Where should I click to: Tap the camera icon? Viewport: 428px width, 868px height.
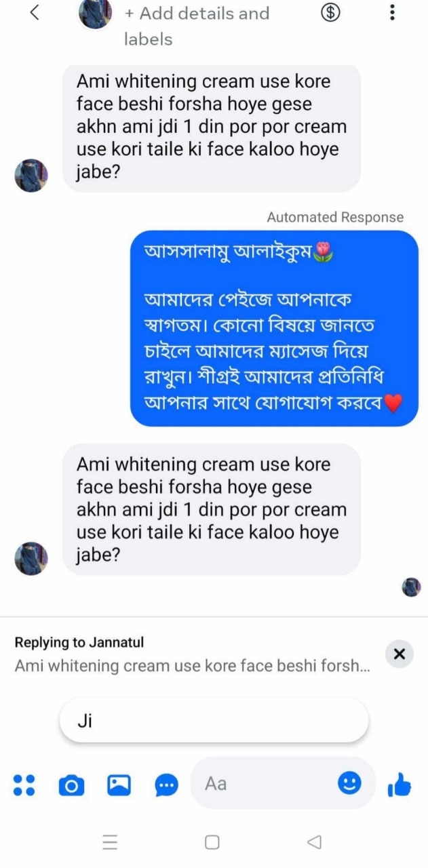tap(71, 785)
